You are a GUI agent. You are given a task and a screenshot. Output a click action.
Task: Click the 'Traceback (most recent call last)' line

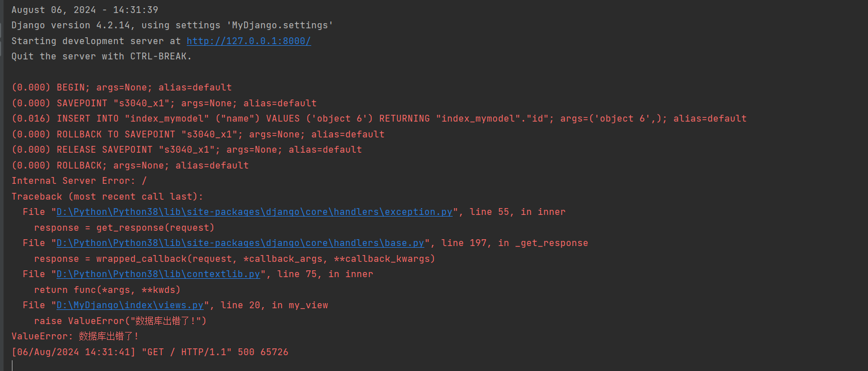108,197
